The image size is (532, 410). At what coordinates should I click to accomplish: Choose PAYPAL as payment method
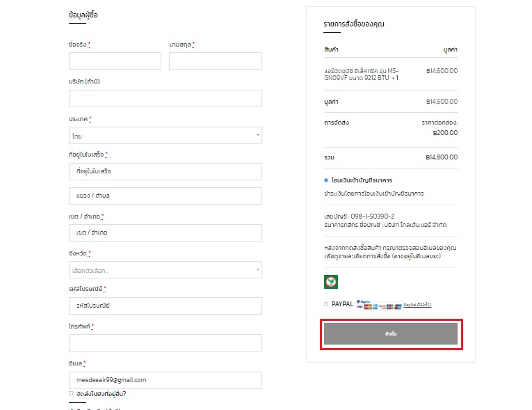pyautogui.click(x=326, y=304)
